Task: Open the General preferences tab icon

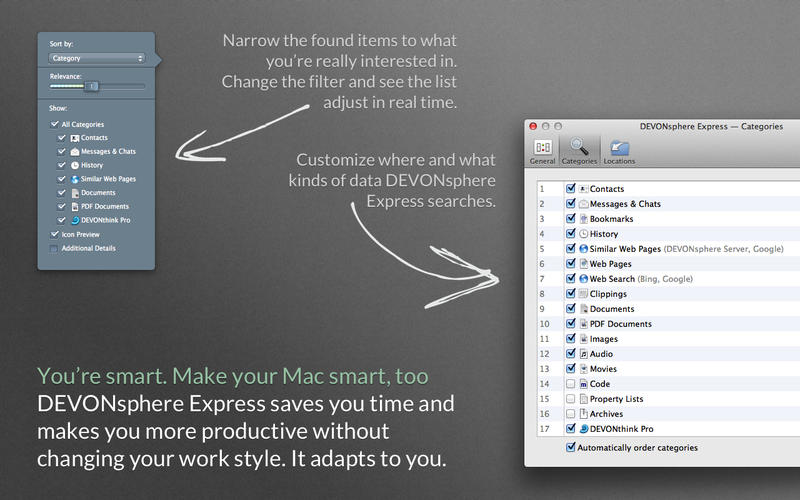Action: click(x=542, y=147)
